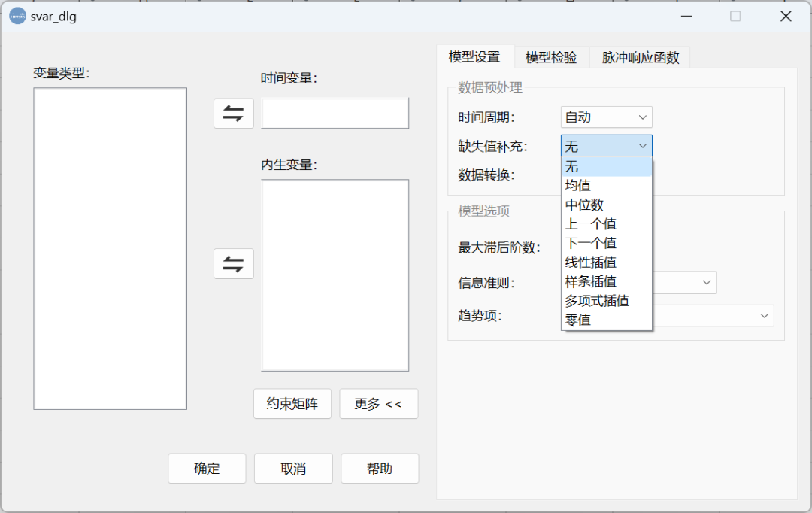Click swap arrows icon beside 时间变量 field
Screen dimensions: 812x513
[233, 114]
